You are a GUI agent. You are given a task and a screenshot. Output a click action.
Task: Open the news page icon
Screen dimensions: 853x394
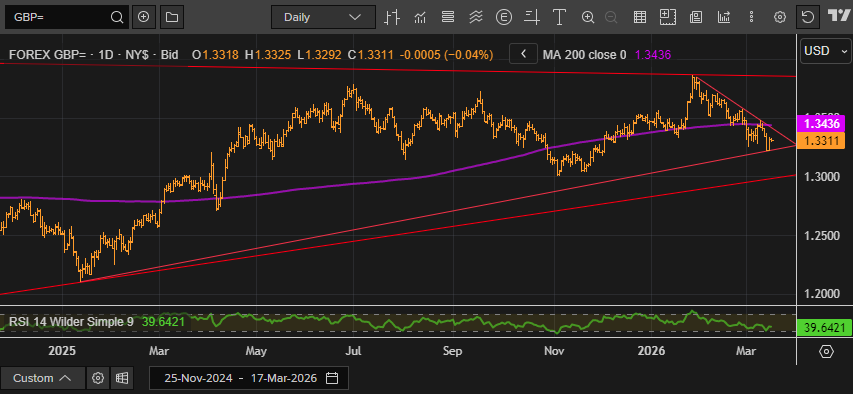[696, 17]
